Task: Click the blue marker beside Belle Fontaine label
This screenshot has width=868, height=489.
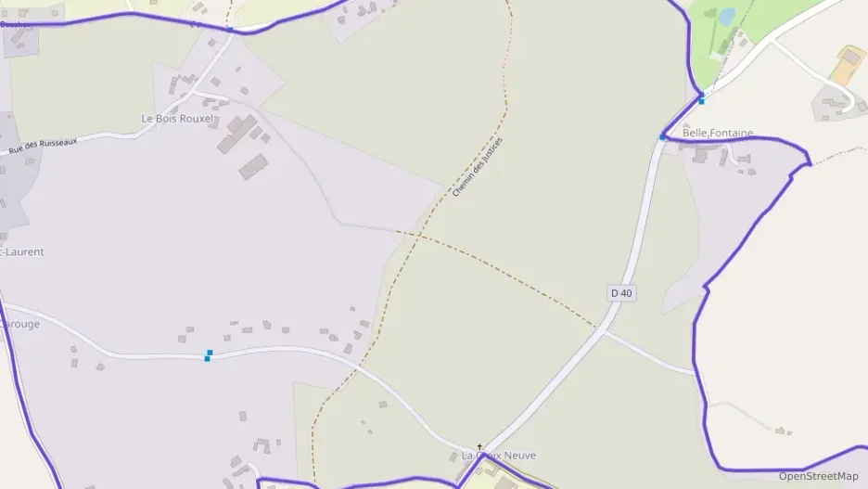Action: (662, 136)
